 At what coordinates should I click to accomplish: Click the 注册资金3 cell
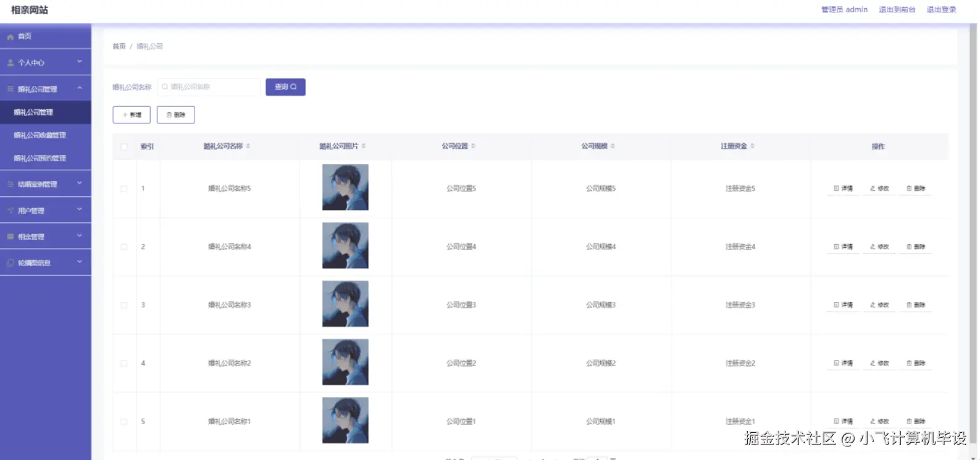tap(740, 305)
